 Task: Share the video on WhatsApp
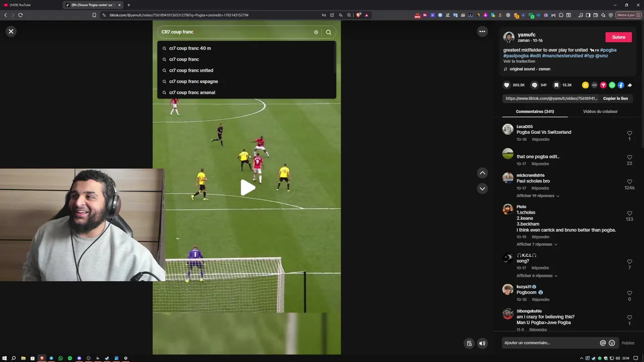click(x=612, y=85)
